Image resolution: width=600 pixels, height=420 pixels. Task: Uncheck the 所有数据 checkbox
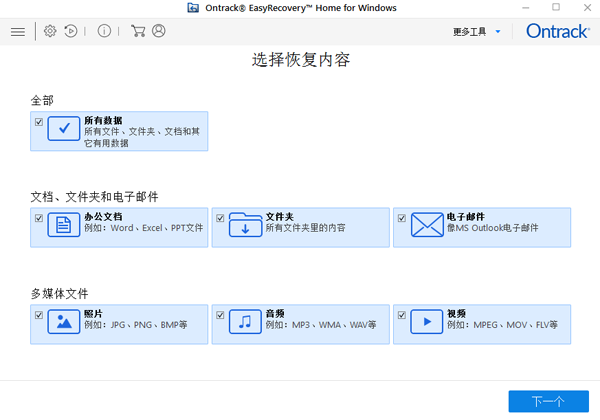pyautogui.click(x=39, y=122)
